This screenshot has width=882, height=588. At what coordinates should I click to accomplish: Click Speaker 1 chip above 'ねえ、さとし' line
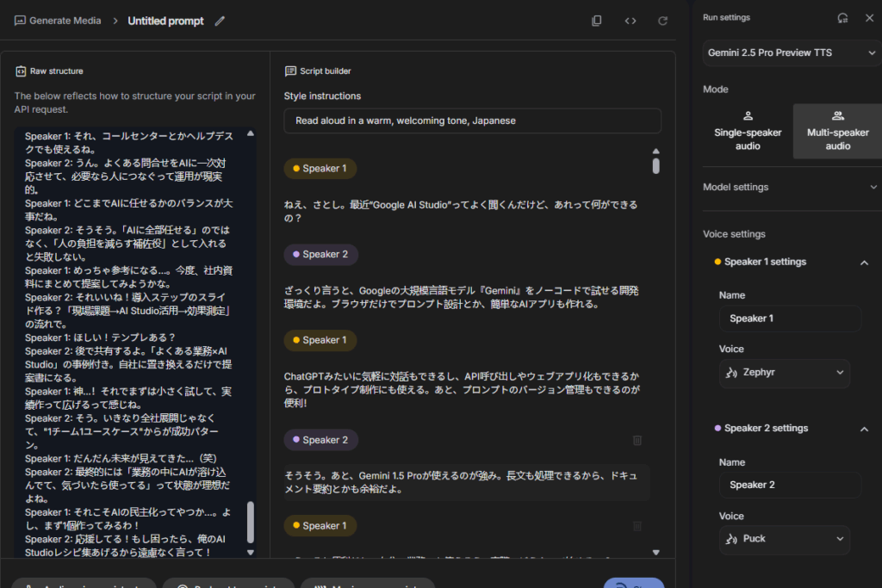[320, 169]
